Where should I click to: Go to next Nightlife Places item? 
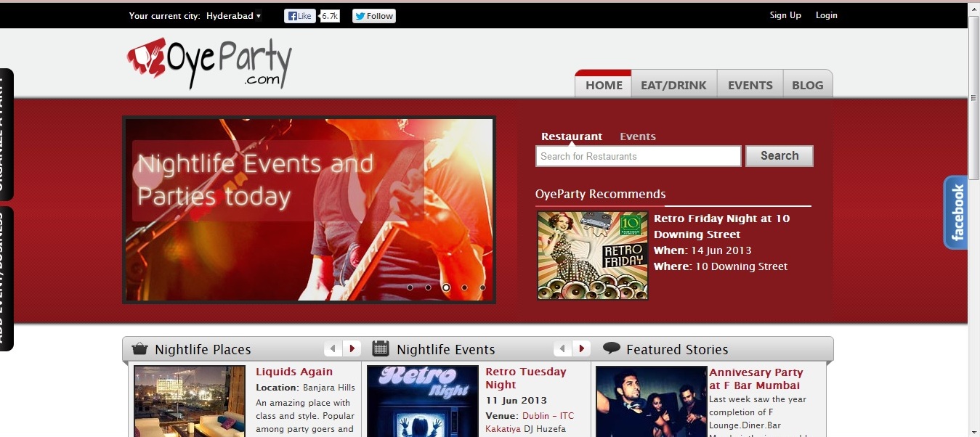point(352,349)
